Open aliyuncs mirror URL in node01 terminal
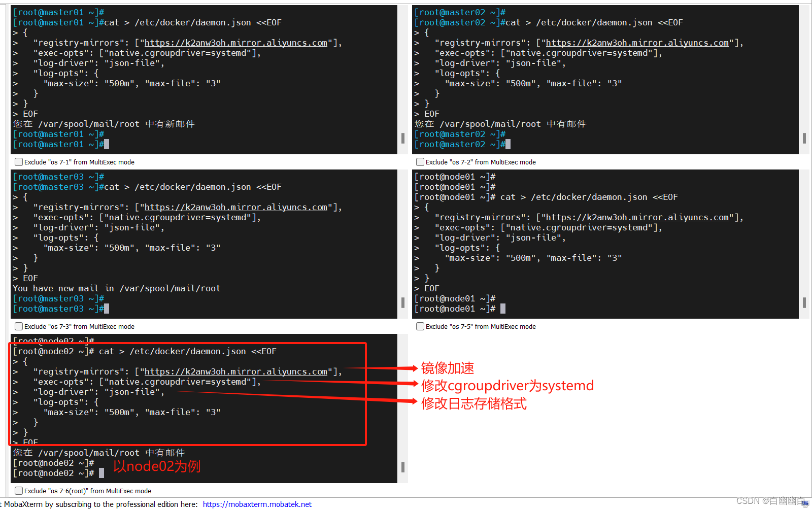 pyautogui.click(x=637, y=217)
